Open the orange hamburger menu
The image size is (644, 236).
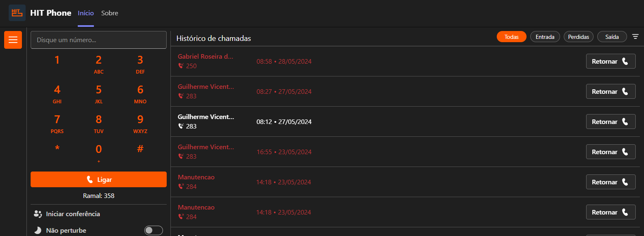pyautogui.click(x=13, y=40)
